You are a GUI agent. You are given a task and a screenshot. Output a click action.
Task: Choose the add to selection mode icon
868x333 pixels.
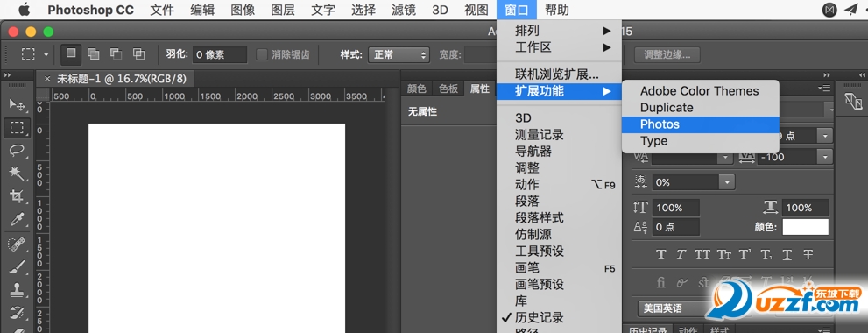[x=94, y=54]
